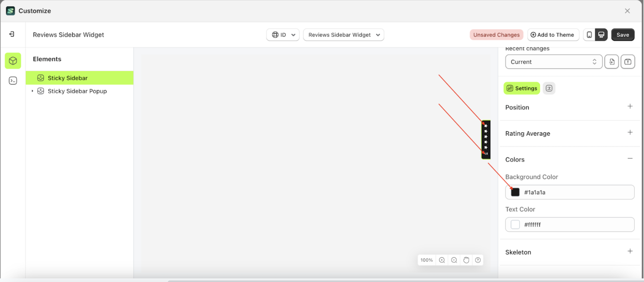Click the exit/back arrow icon top left
This screenshot has width=644, height=282.
(x=11, y=34)
